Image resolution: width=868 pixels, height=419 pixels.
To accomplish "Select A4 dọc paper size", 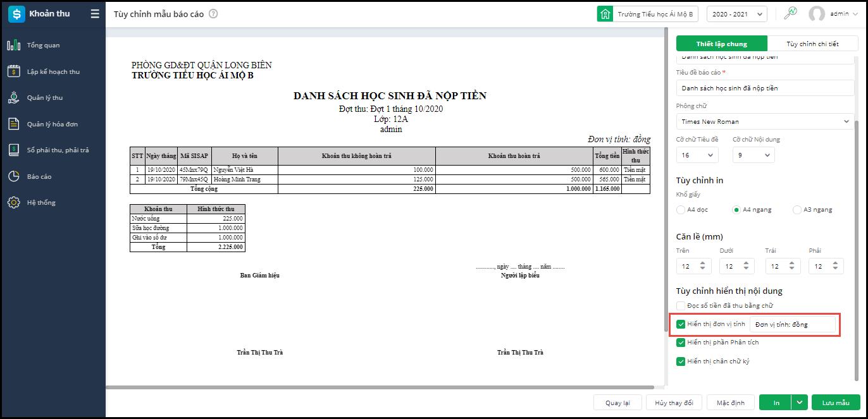I will [x=681, y=210].
